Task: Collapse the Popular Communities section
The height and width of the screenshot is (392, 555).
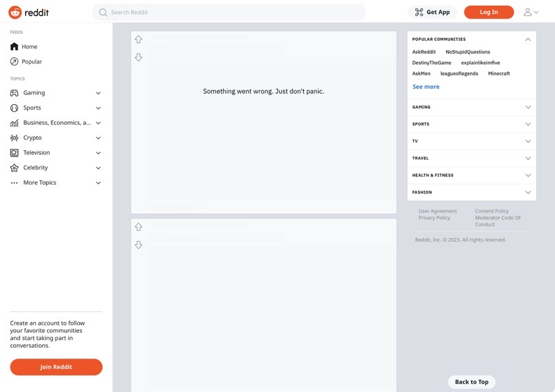Action: [x=528, y=40]
